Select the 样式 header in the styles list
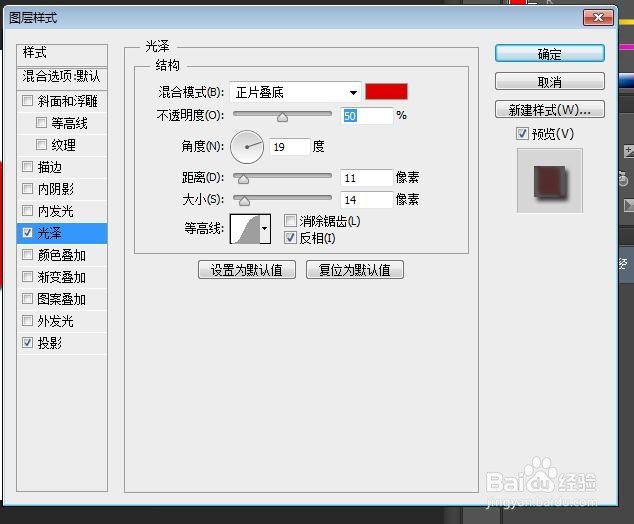 pos(62,54)
